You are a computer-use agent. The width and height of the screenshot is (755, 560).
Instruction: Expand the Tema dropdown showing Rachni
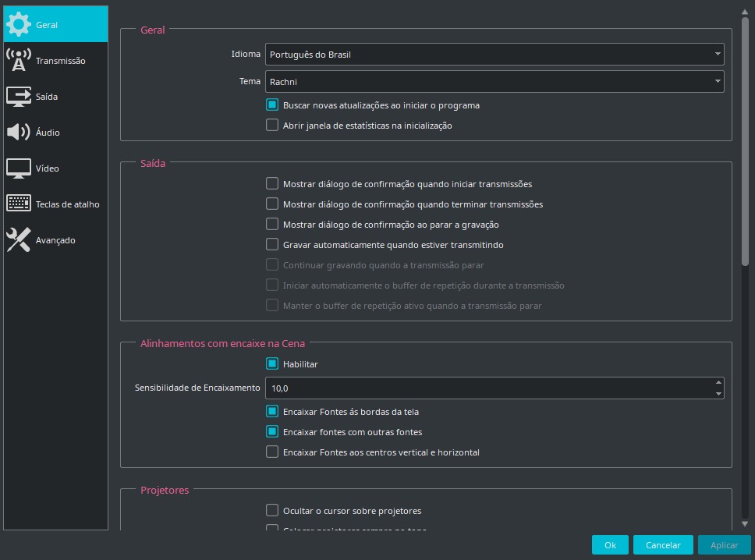[494, 81]
